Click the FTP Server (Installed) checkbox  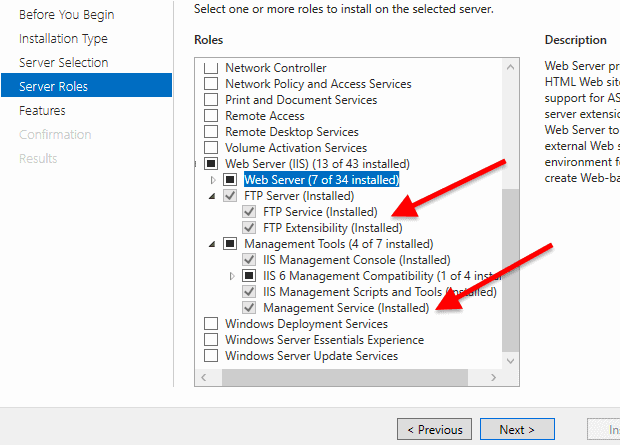point(230,196)
